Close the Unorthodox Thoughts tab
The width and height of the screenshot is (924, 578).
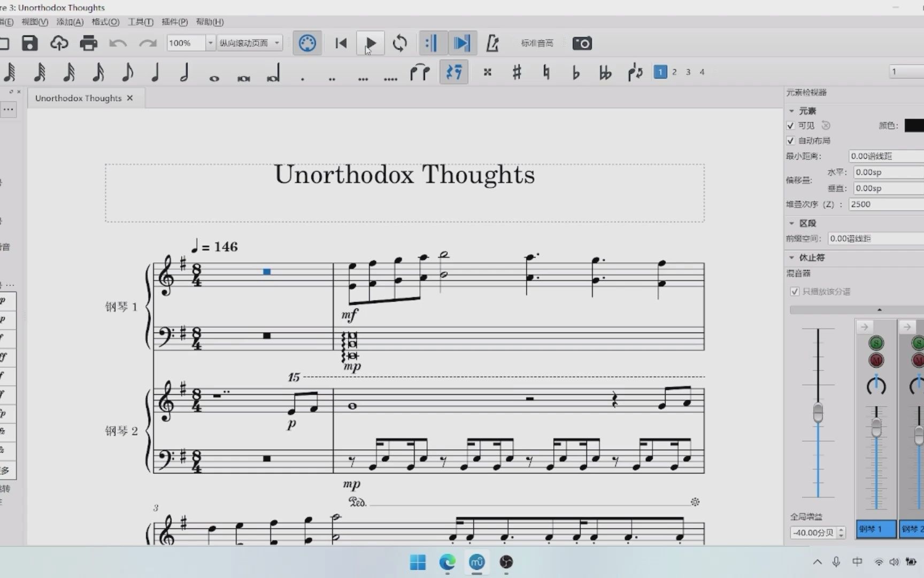(130, 98)
